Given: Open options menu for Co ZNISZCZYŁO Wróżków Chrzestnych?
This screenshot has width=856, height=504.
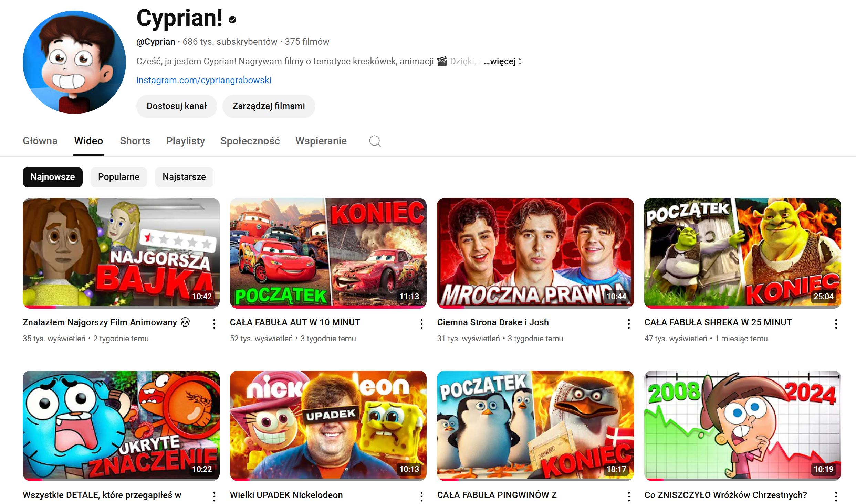Looking at the screenshot, I should point(836,496).
